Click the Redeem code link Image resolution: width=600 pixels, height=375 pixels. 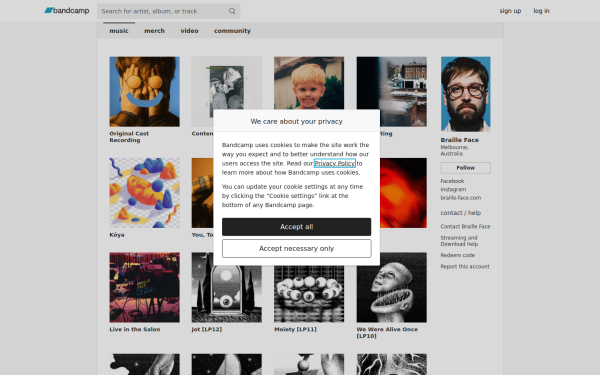pyautogui.click(x=458, y=255)
